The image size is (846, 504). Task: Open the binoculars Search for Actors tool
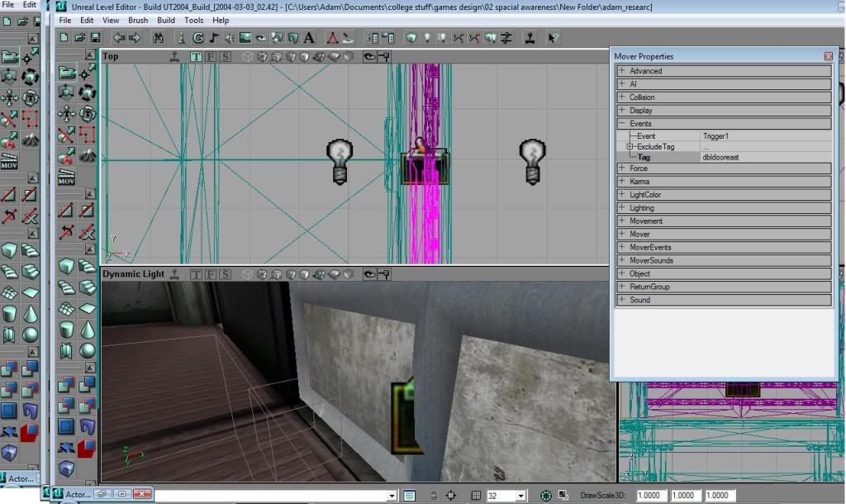click(159, 38)
